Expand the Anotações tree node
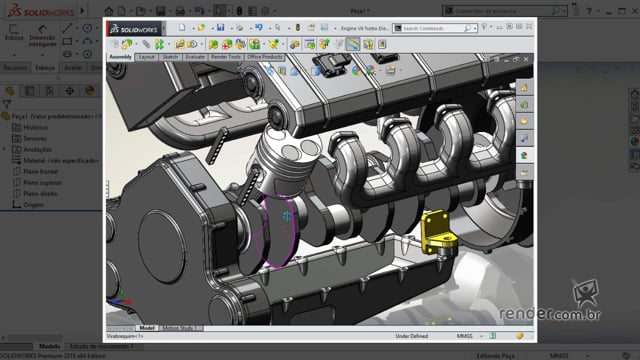Viewport: 640px width, 360px height. coord(4,149)
